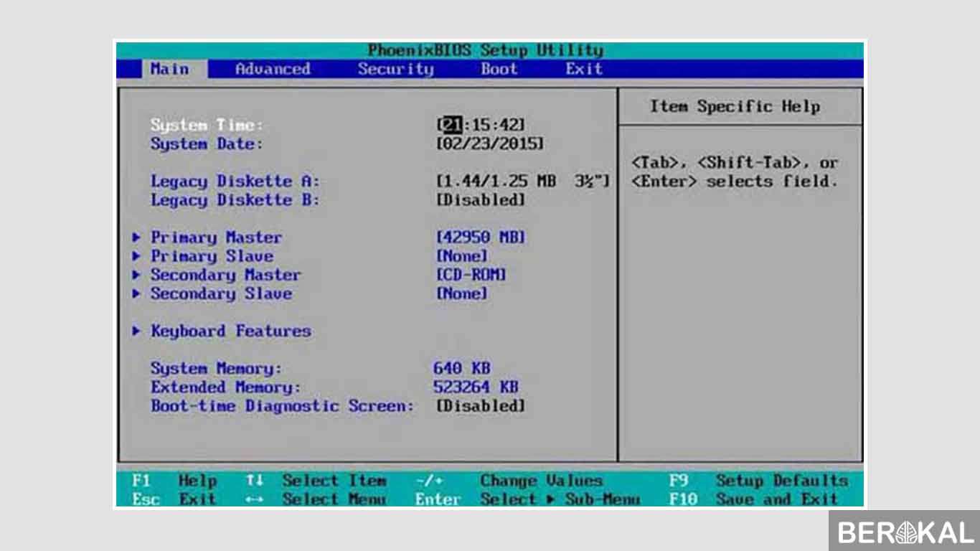Open Primary Master 42950 MB value

click(481, 237)
